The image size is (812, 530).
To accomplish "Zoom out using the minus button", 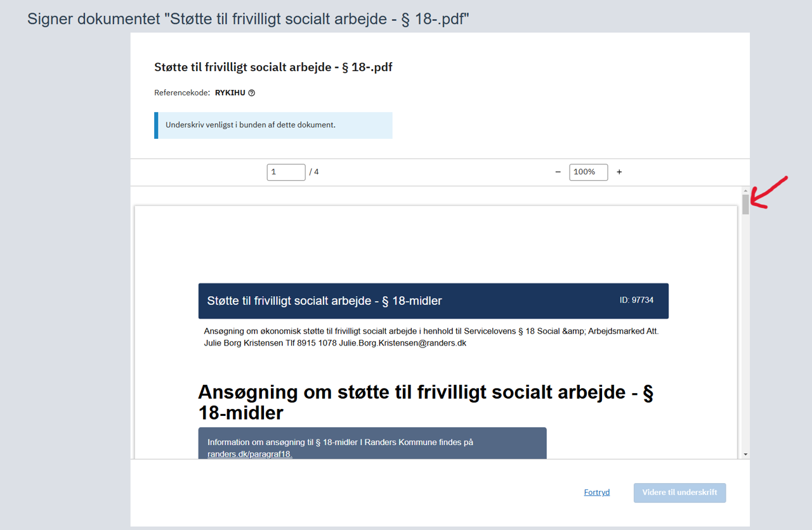I will [x=558, y=172].
